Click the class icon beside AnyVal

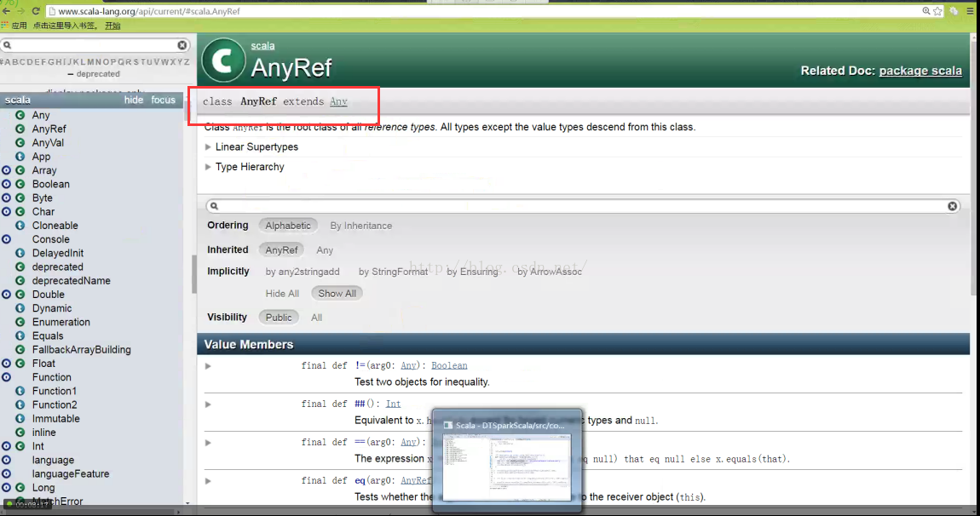pos(20,142)
